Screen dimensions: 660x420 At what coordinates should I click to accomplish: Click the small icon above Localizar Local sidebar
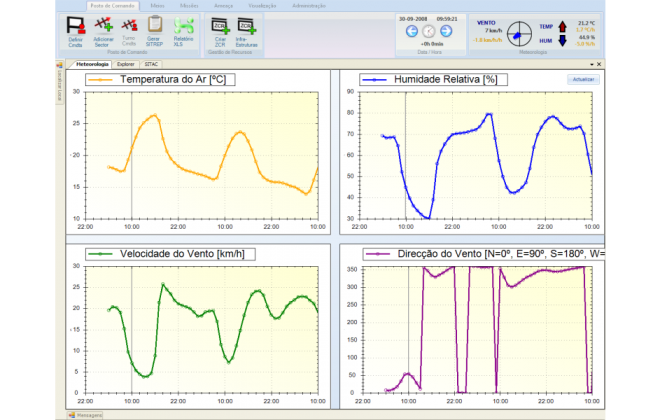(59, 65)
